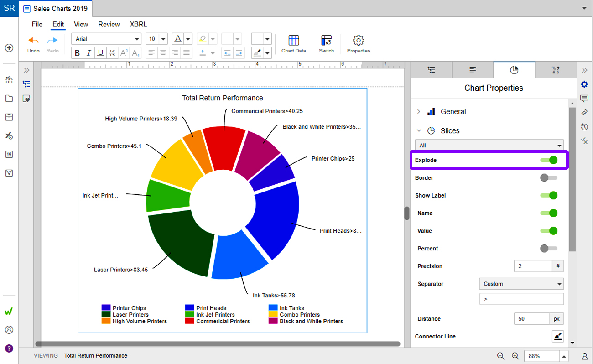Click Connector Line style icon
Viewport: 593px width, 364px height.
(558, 337)
